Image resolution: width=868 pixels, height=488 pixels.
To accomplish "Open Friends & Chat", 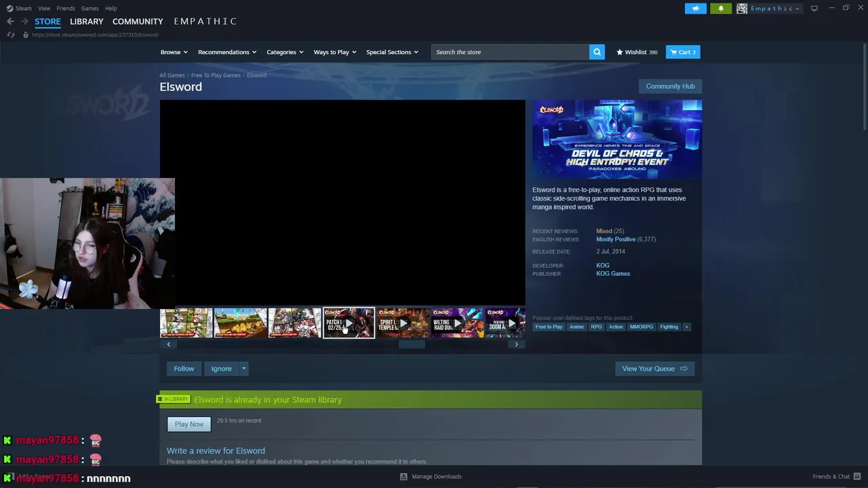I will [x=836, y=476].
